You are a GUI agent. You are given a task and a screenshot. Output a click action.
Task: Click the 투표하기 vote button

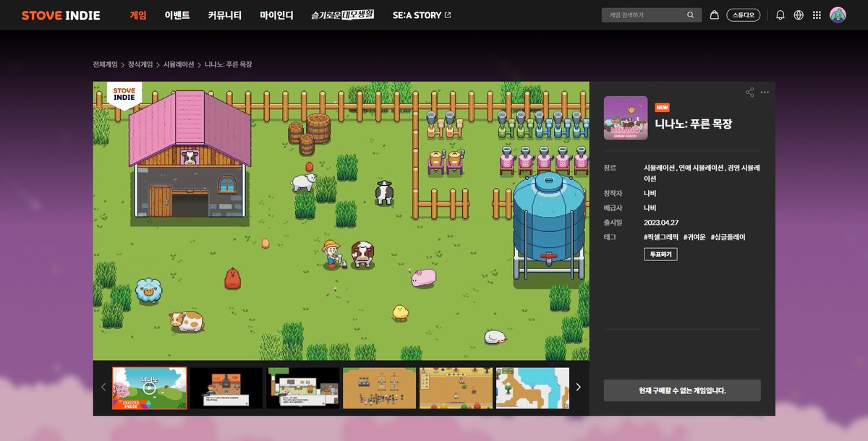(660, 254)
